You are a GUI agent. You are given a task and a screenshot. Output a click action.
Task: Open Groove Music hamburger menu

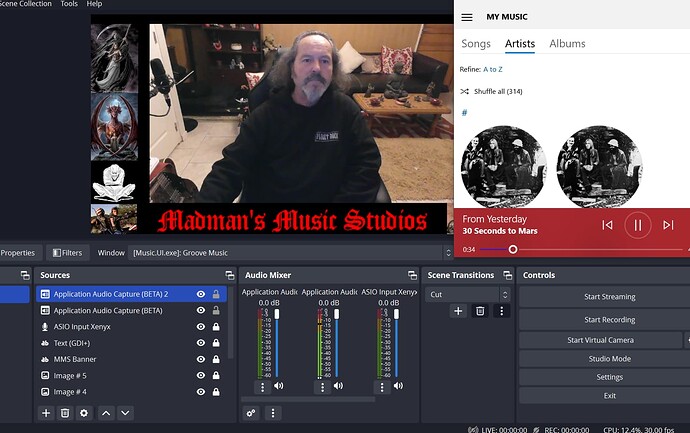point(466,17)
